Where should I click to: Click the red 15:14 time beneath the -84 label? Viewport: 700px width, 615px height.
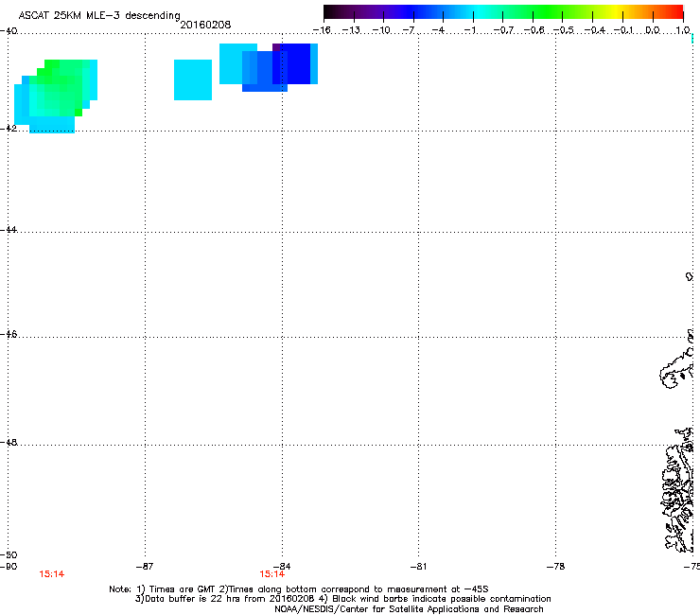tap(271, 574)
